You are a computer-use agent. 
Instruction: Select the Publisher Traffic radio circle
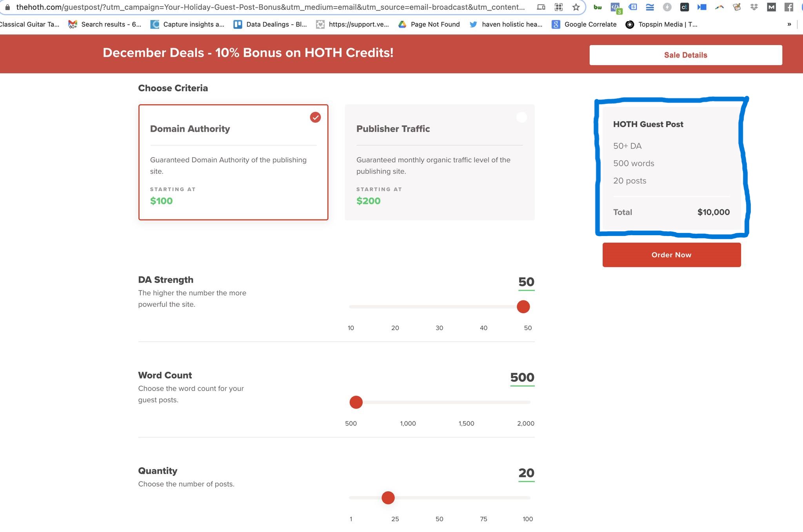521,117
